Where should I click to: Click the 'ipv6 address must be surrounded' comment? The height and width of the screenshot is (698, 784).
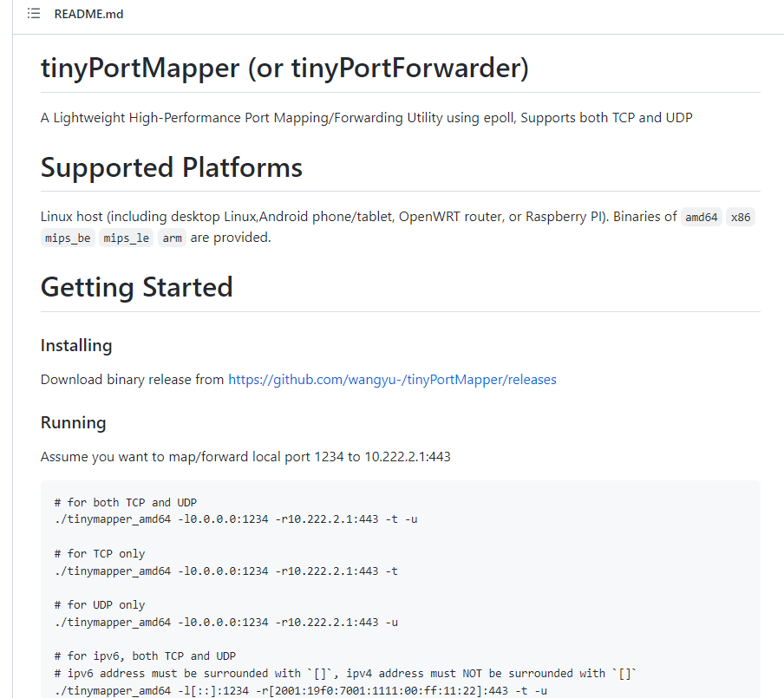point(345,674)
